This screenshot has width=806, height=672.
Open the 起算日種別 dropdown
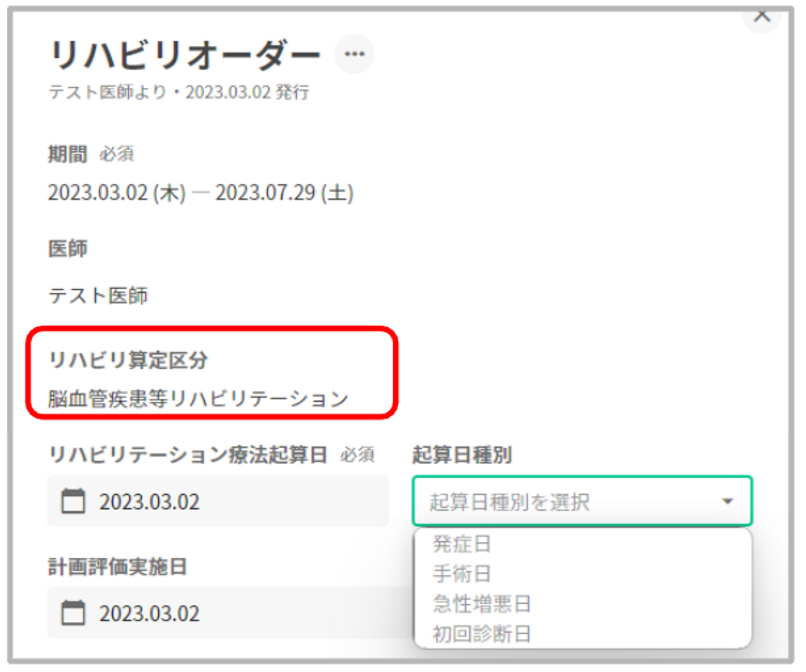(564, 502)
